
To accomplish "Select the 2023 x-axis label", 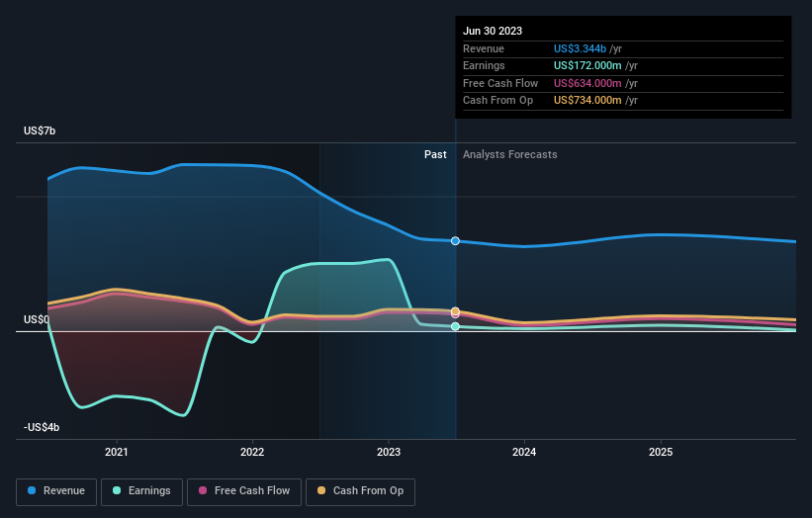I will coord(389,452).
